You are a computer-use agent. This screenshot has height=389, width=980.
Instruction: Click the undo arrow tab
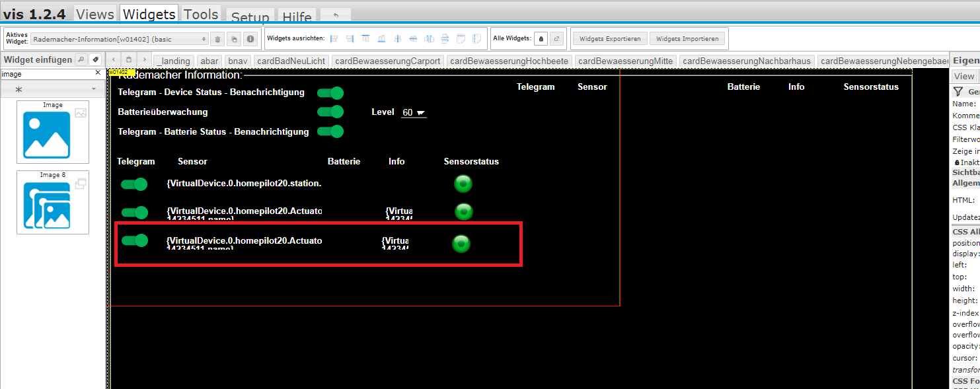coord(335,16)
